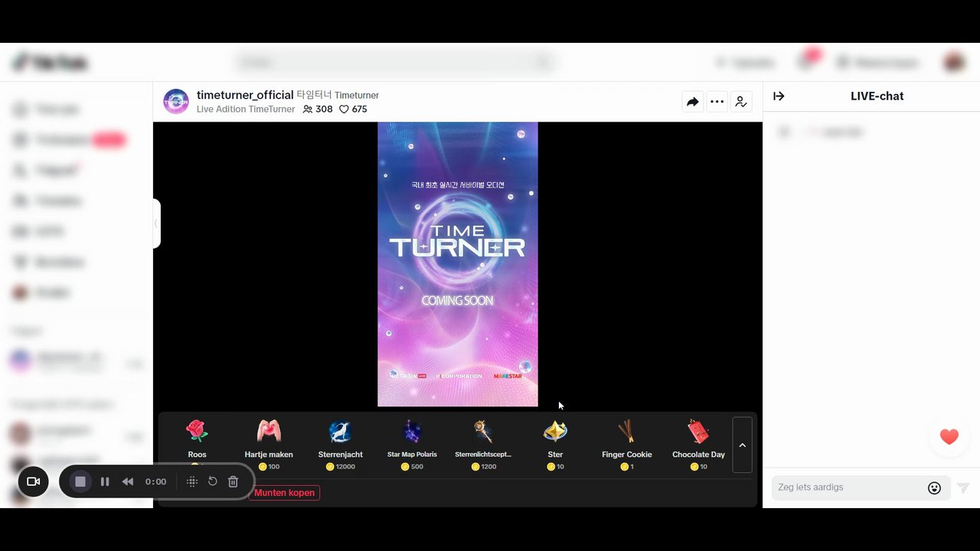Open the three-dot more options menu
Viewport: 980px width, 551px height.
(x=717, y=102)
